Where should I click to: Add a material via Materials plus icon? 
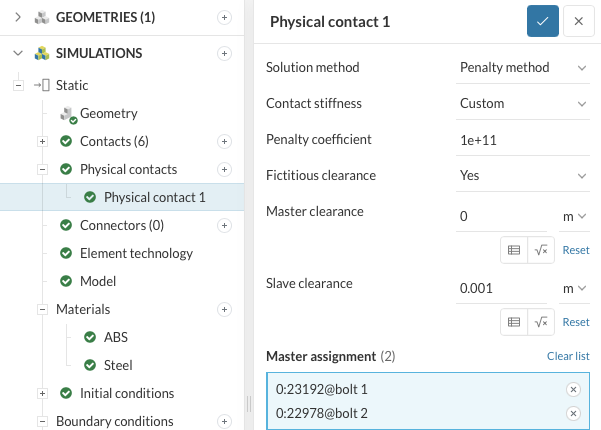click(224, 309)
